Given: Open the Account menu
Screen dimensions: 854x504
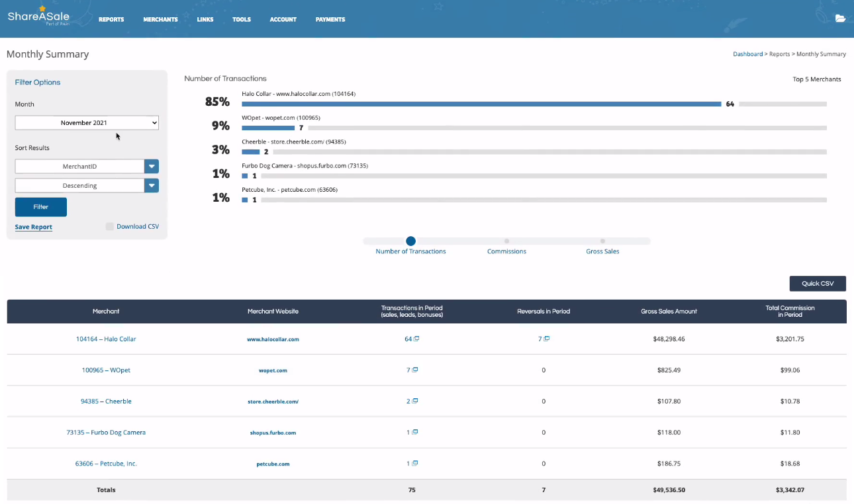Looking at the screenshot, I should coord(283,19).
